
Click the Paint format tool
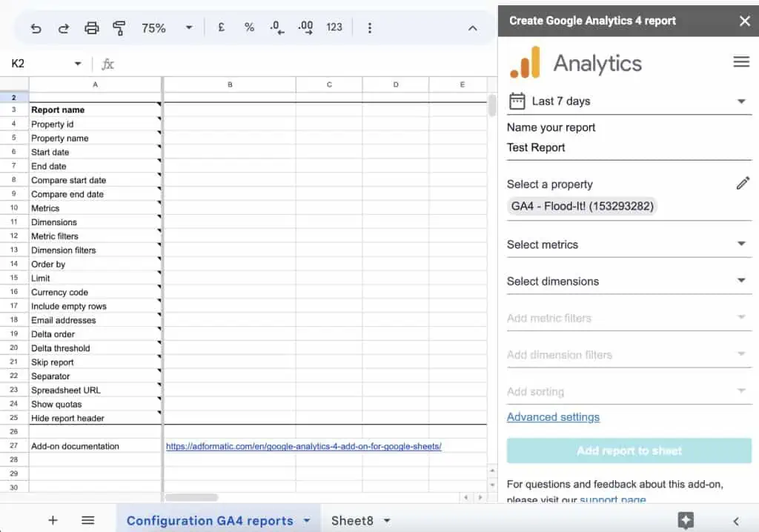(118, 27)
